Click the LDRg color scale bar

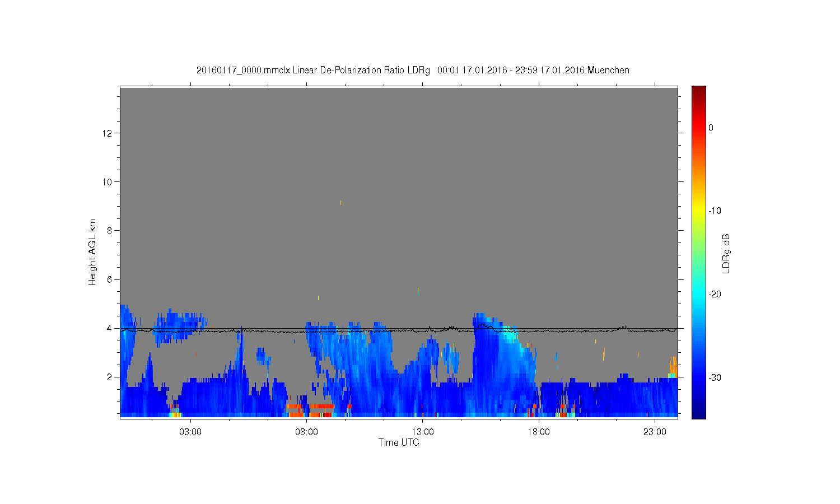[698, 252]
